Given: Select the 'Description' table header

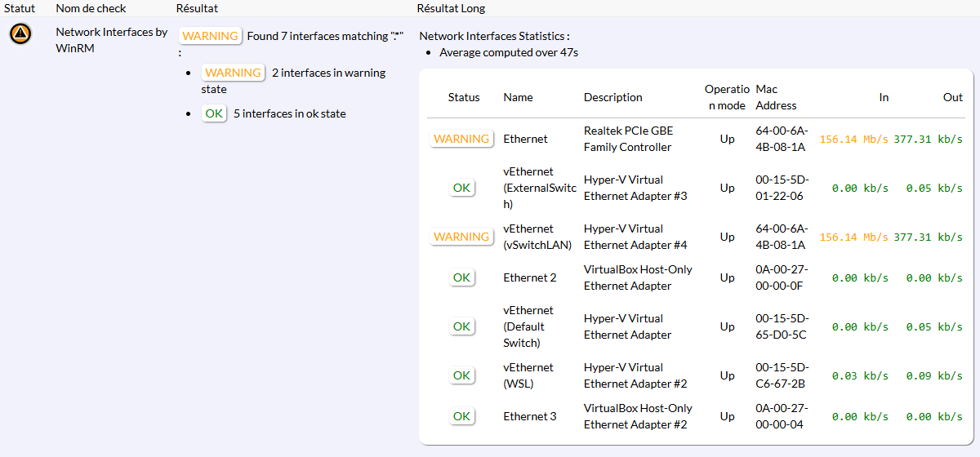Looking at the screenshot, I should click(x=612, y=97).
